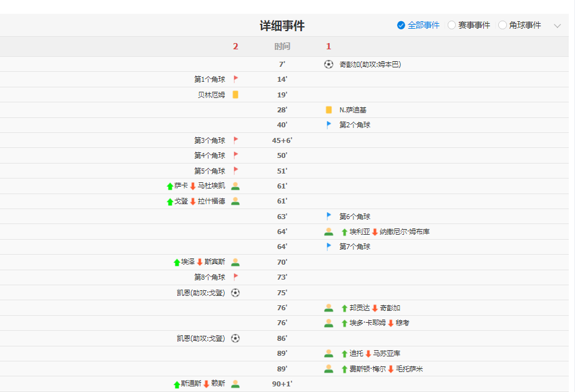Click the red corner flag at 14'
Screen dimensions: 575x392
[x=236, y=79]
